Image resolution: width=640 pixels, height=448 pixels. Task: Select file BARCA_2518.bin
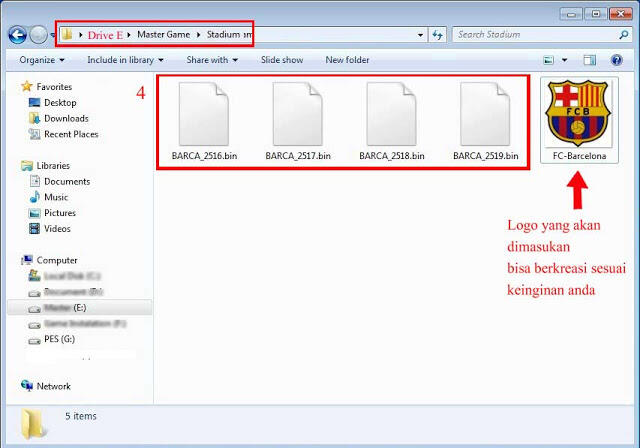tap(392, 121)
